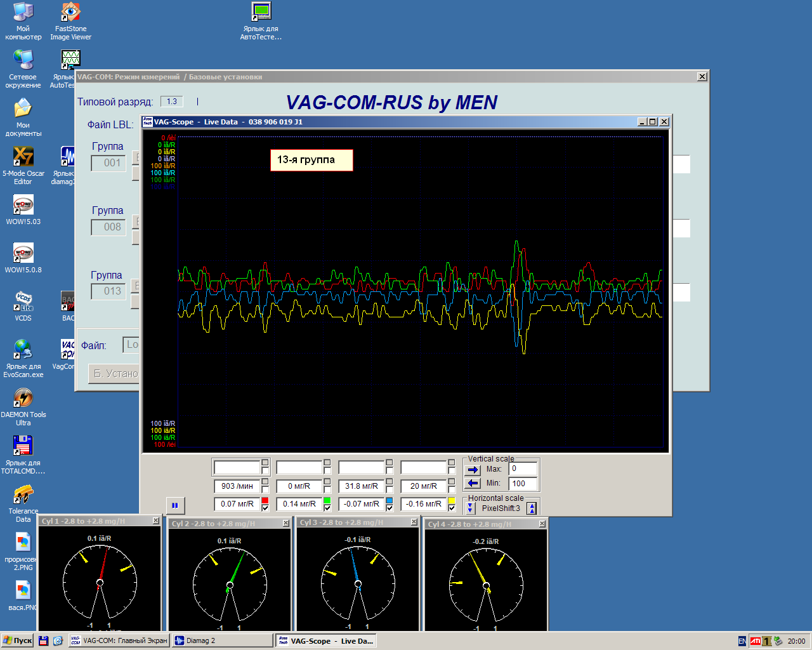Enable the checkbox next to 31.8 мг/R

coord(390,489)
